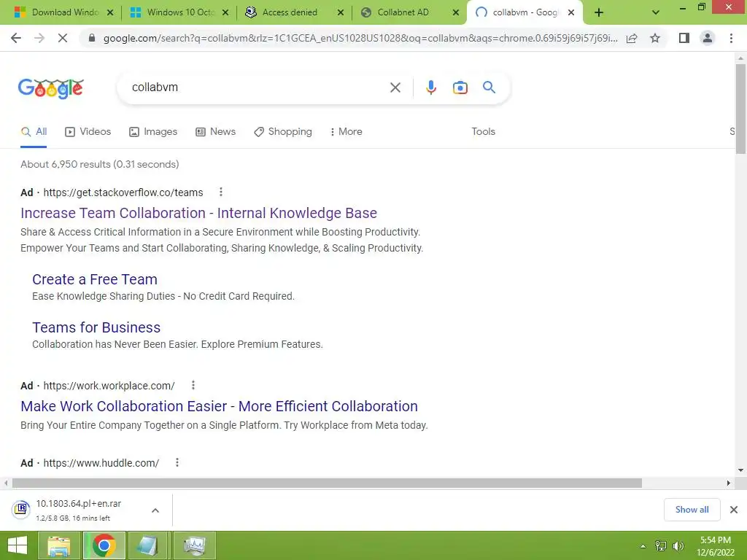Close the Collabnet AD tab
This screenshot has width=747, height=560.
coord(455,13)
